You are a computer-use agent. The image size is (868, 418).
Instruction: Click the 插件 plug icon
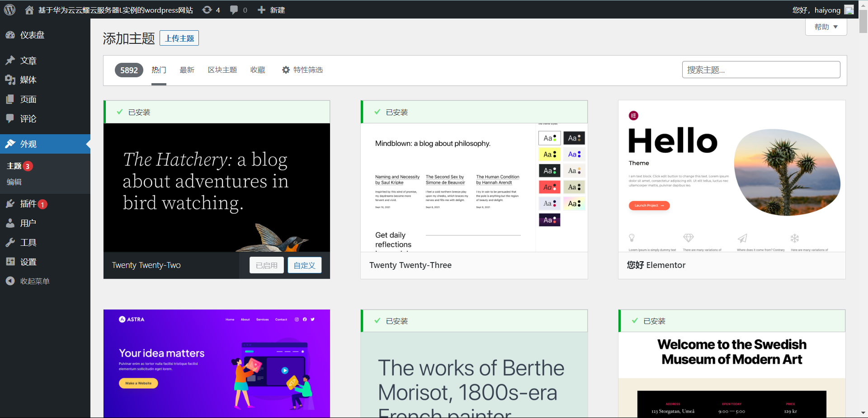[x=10, y=203]
